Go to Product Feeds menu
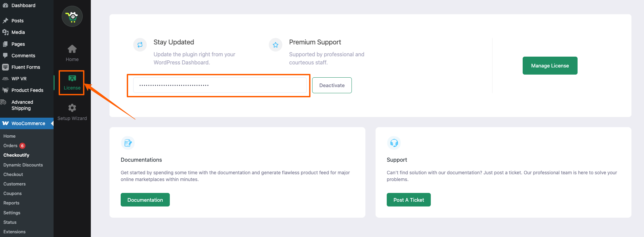 coord(27,90)
